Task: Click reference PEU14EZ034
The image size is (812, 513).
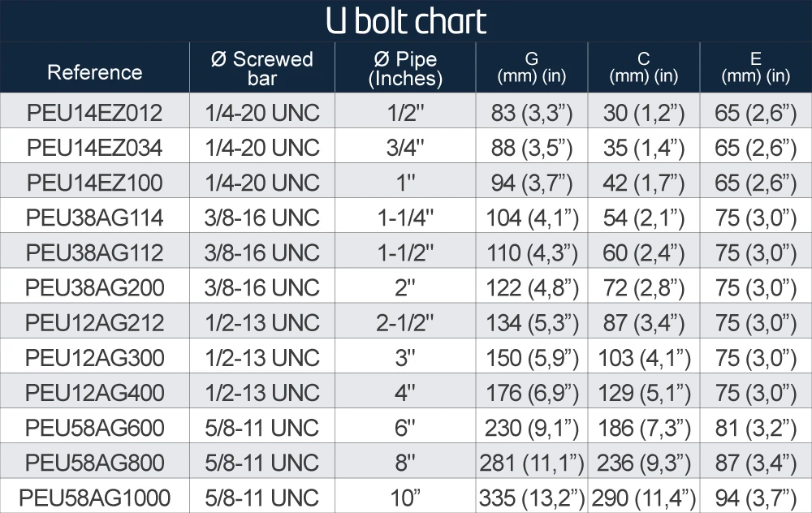Action: click(x=95, y=148)
